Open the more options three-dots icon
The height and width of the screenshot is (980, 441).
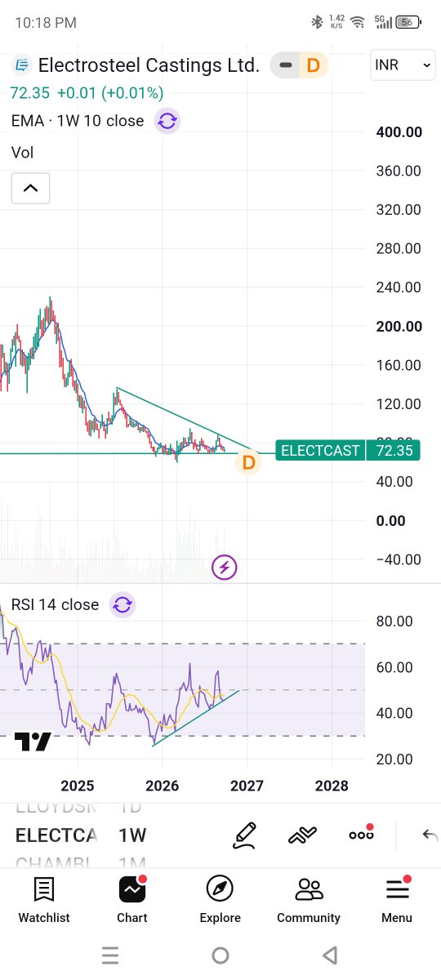coord(361,834)
